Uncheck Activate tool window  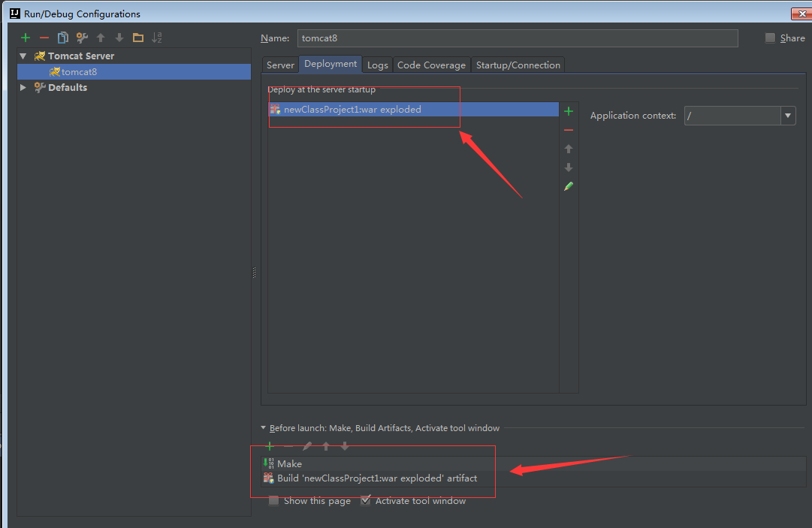coord(366,500)
